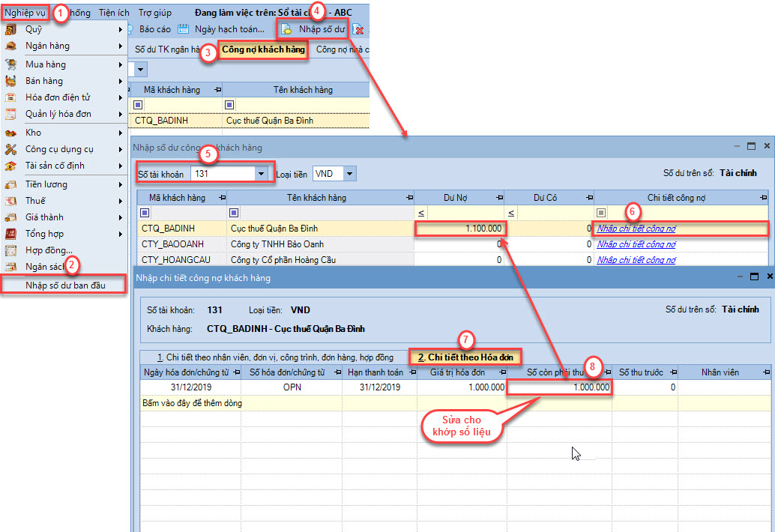The image size is (775, 532).
Task: Click Ngày hạch toán toolbar button
Action: click(222, 29)
